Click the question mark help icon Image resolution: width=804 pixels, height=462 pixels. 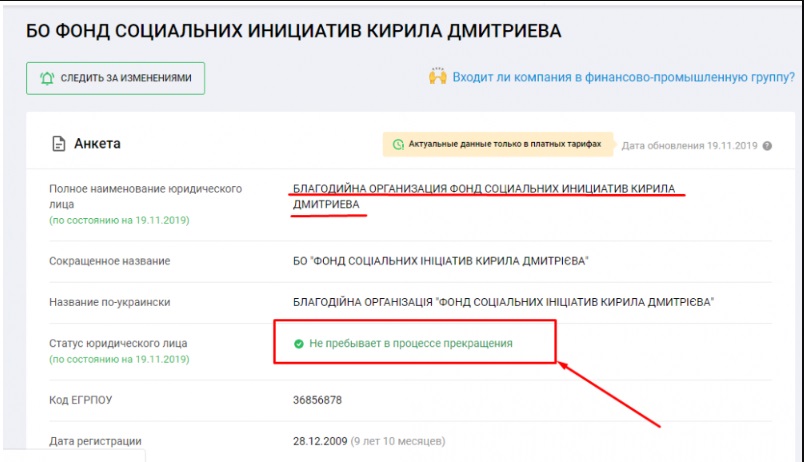767,146
